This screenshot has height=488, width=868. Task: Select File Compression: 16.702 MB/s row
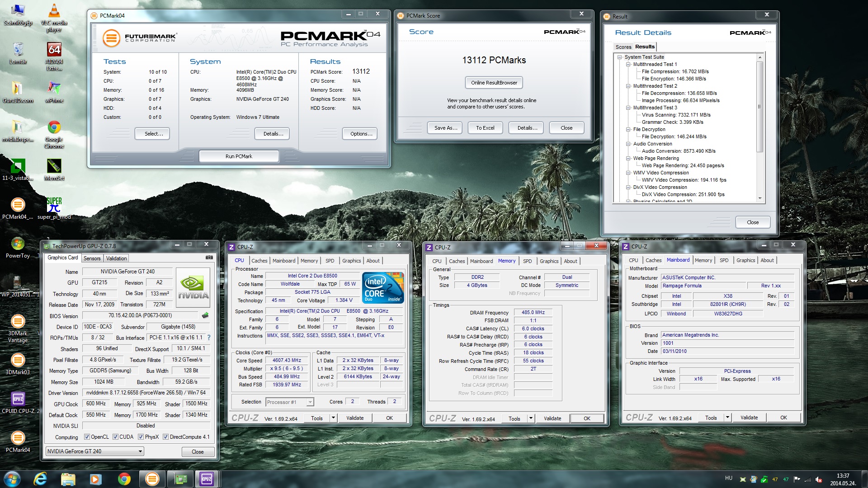tap(675, 71)
